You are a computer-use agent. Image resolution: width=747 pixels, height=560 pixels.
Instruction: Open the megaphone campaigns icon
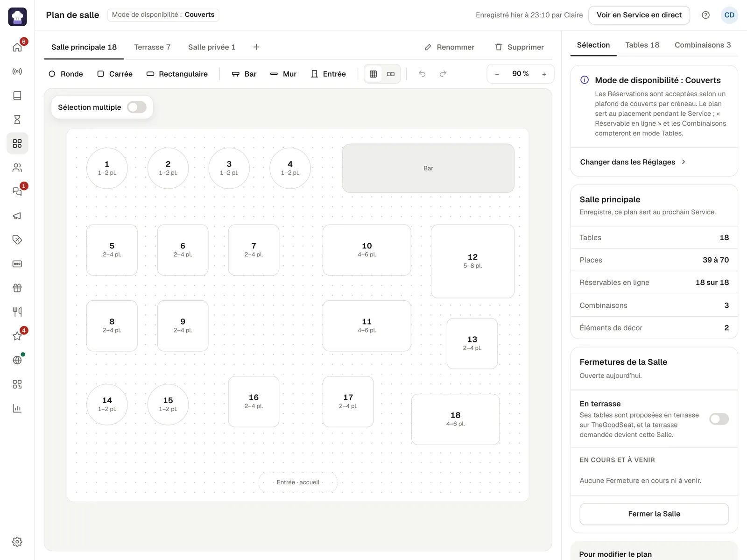(17, 216)
